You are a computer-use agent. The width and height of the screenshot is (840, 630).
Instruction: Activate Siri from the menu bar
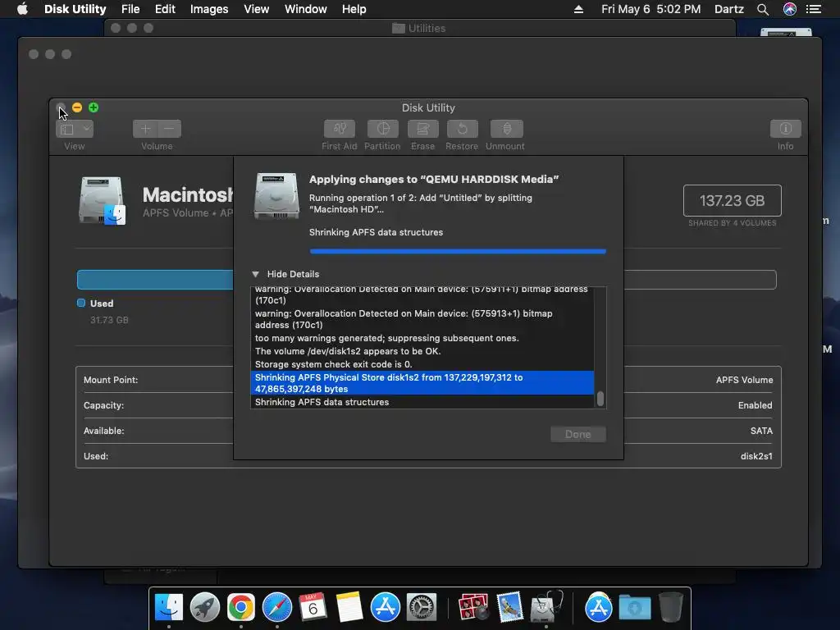coord(790,9)
